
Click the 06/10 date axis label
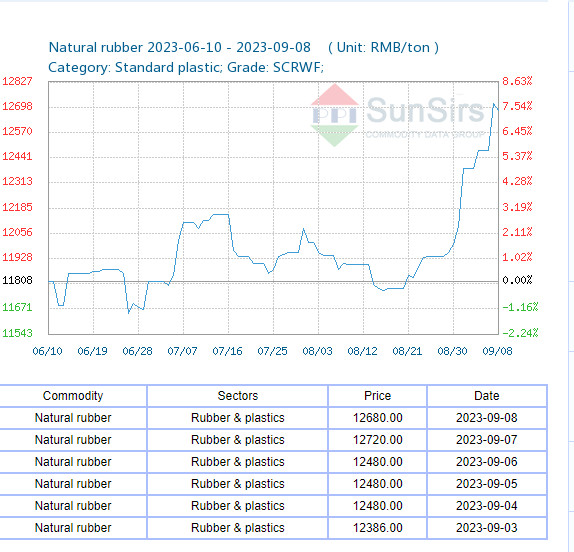(x=48, y=351)
